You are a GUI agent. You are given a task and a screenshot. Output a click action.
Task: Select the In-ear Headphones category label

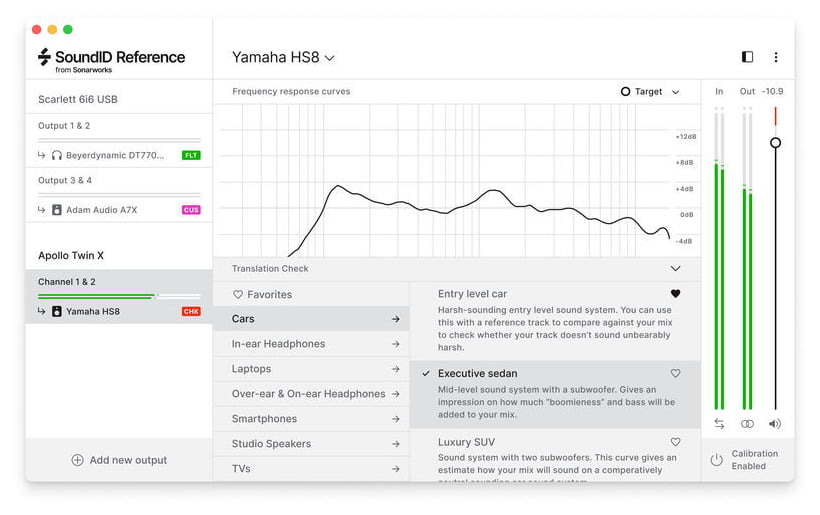pyautogui.click(x=278, y=344)
